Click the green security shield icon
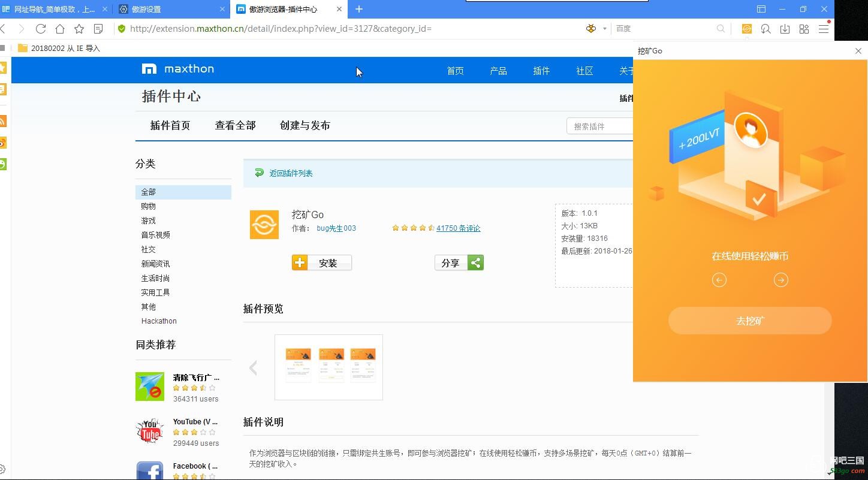The width and height of the screenshot is (868, 480). tap(122, 29)
